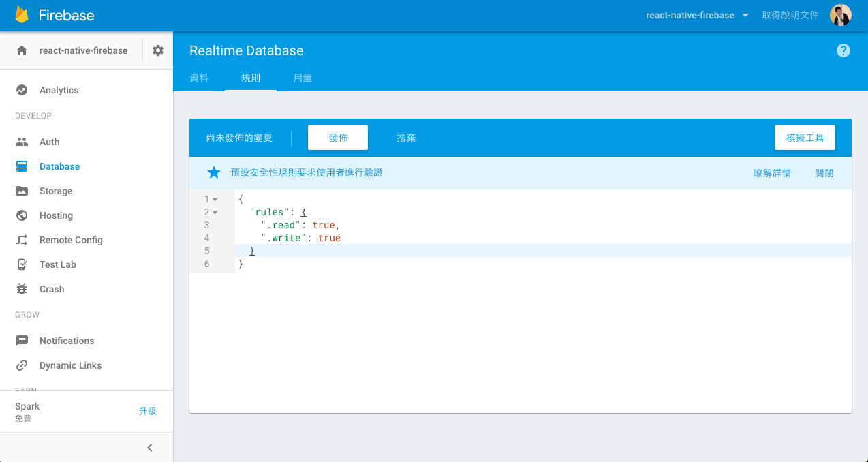Click the Firebase flame logo
The image size is (868, 462).
pyautogui.click(x=22, y=15)
